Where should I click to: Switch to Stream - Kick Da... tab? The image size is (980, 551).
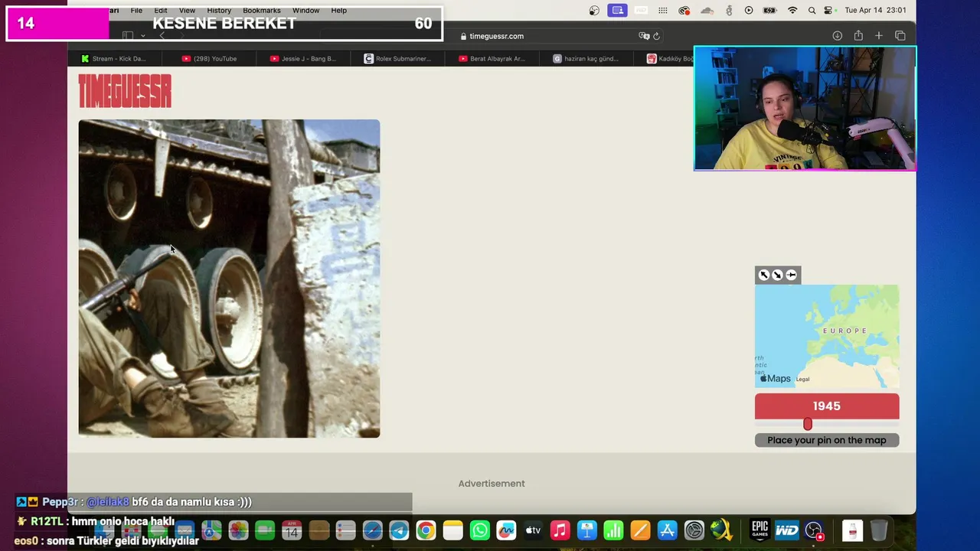114,58
